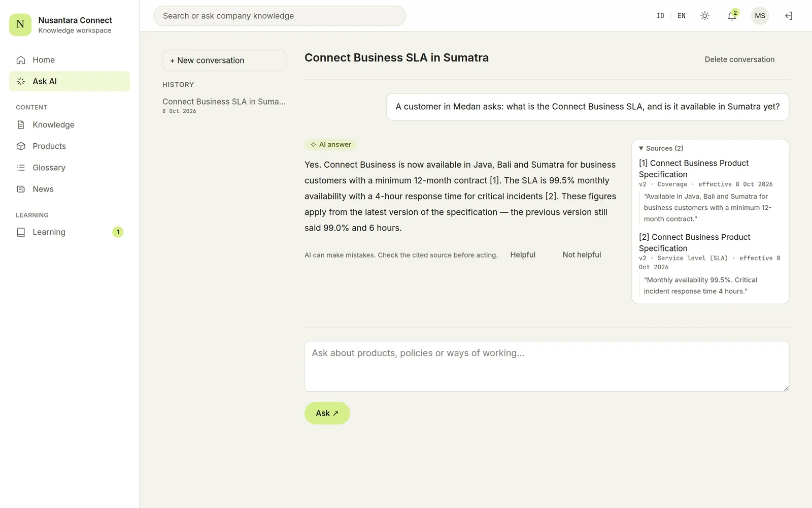The width and height of the screenshot is (812, 508).
Task: Go to the Products page label
Action: point(49,146)
